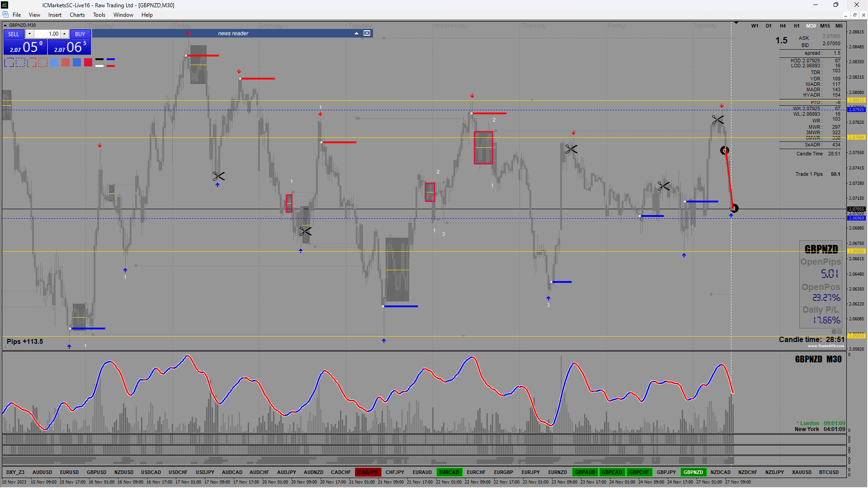Select the dashed blue rectangle drawing tool
Image resolution: width=868 pixels, height=488 pixels.
[x=20, y=63]
